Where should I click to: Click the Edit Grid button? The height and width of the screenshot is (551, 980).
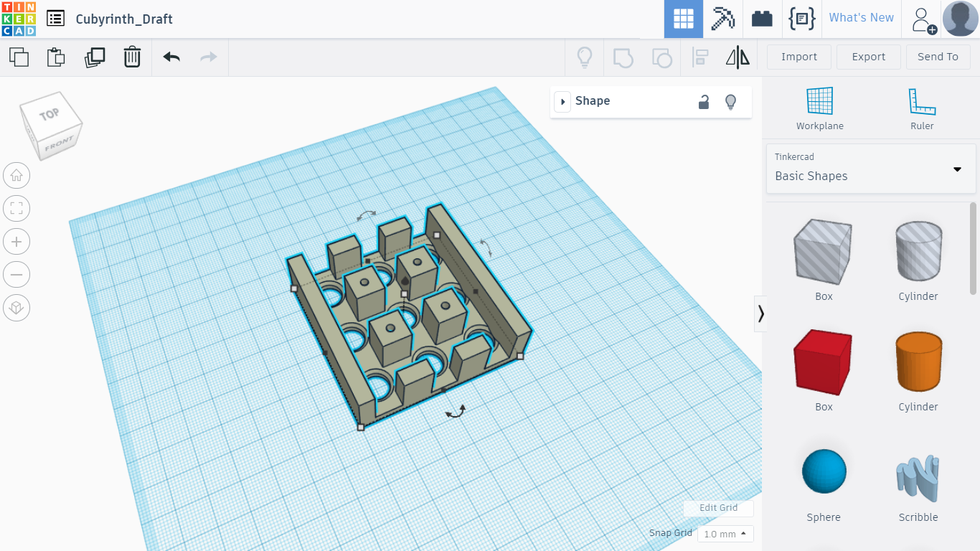718,508
